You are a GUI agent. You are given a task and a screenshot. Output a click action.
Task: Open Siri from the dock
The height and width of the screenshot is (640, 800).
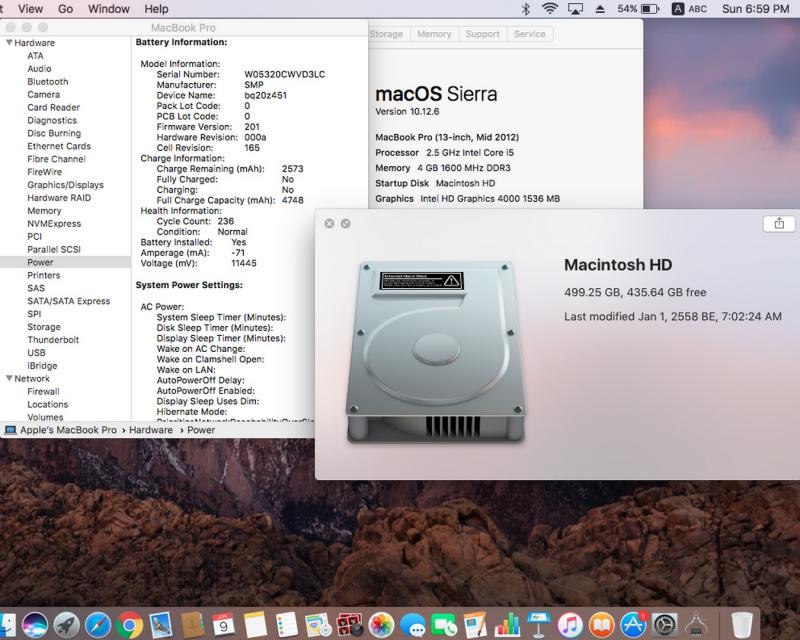[35, 625]
